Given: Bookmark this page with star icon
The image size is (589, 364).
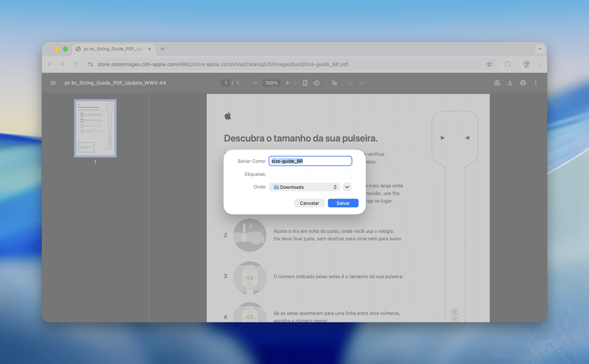Looking at the screenshot, I should click(x=489, y=64).
